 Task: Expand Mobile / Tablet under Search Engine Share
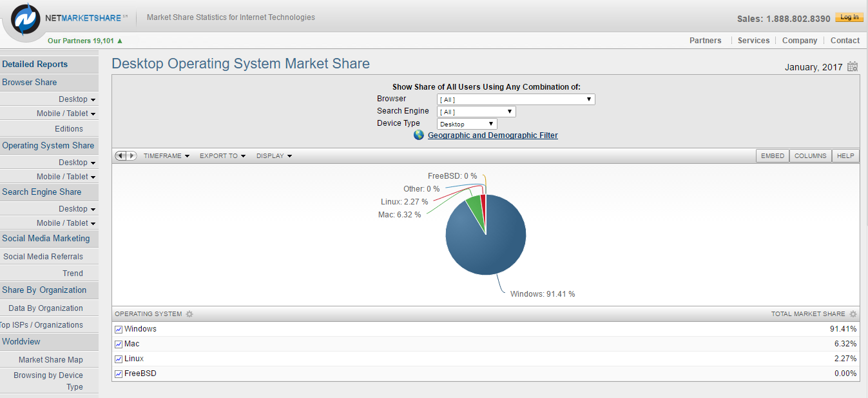pyautogui.click(x=66, y=223)
